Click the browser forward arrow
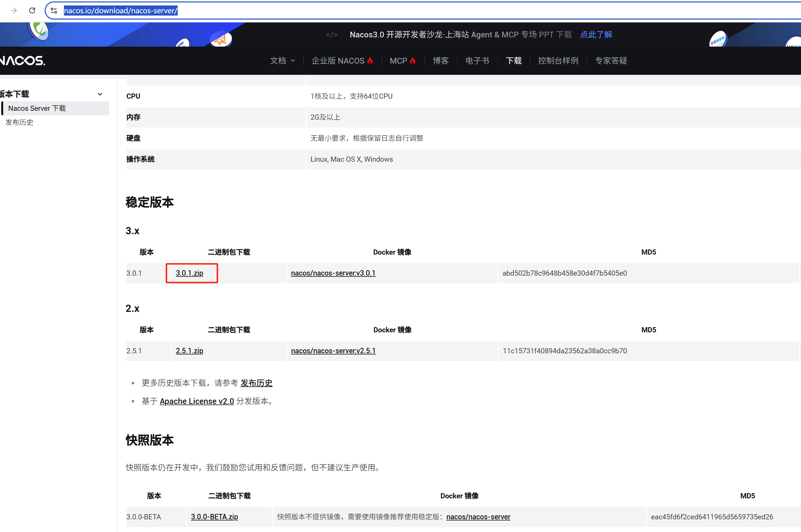This screenshot has width=801, height=532. [14, 11]
